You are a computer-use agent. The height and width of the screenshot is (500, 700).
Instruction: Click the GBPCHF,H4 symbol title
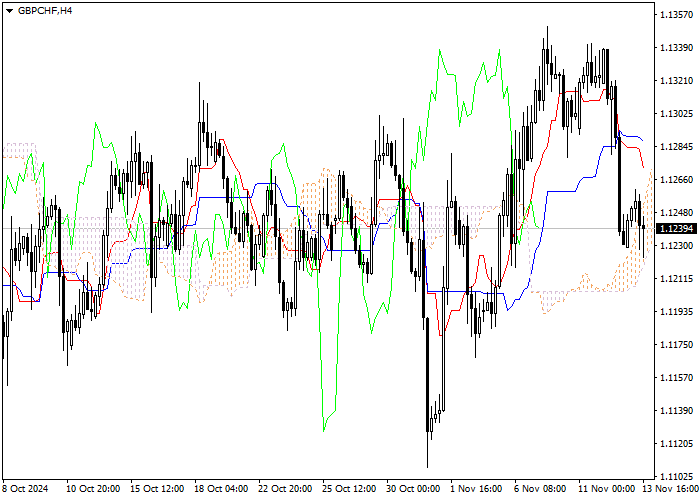tap(45, 11)
